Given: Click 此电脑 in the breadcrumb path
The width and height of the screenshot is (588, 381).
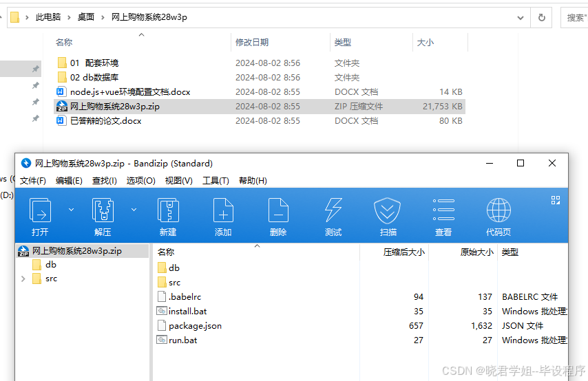Looking at the screenshot, I should point(48,17).
